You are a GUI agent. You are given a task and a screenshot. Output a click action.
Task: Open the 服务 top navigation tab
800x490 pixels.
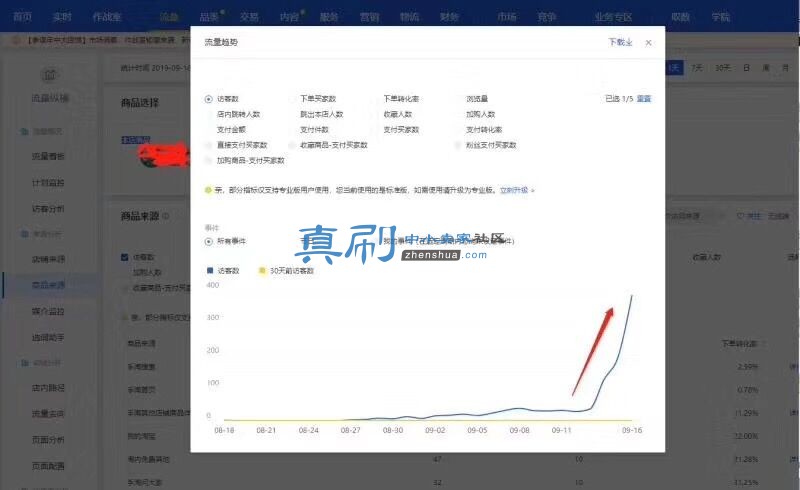[329, 17]
